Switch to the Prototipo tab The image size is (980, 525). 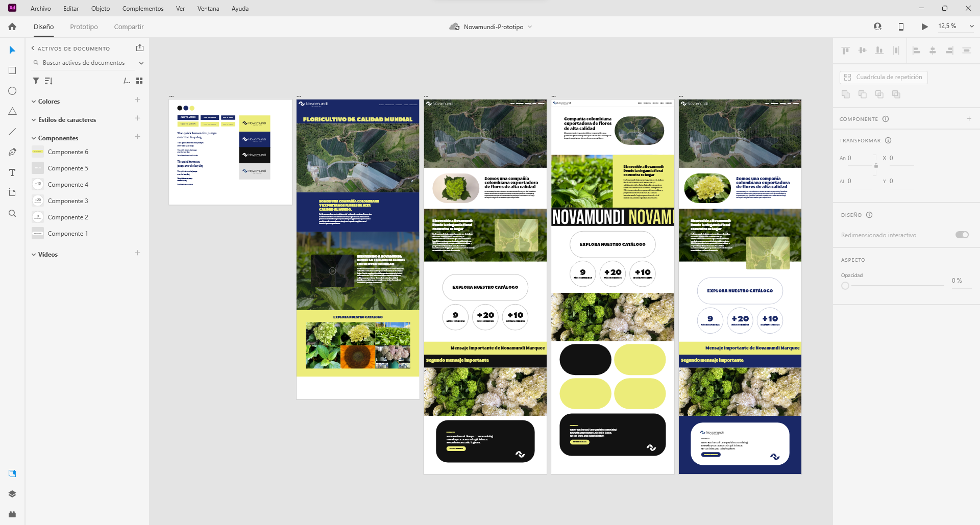click(x=84, y=27)
